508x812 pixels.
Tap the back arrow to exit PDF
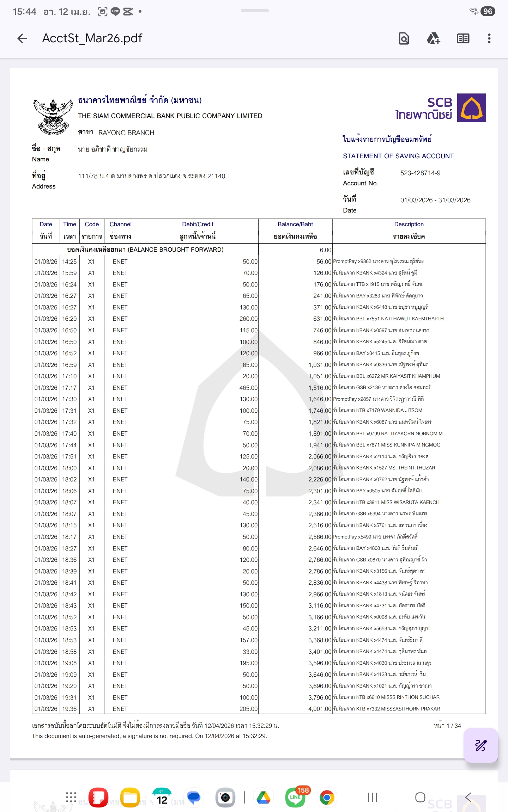point(22,38)
